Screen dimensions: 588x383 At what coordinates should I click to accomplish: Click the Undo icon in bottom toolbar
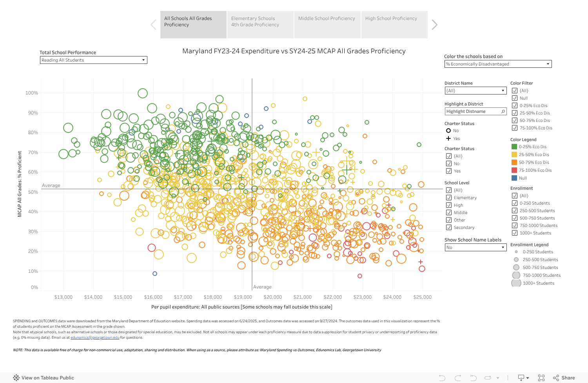coord(442,378)
